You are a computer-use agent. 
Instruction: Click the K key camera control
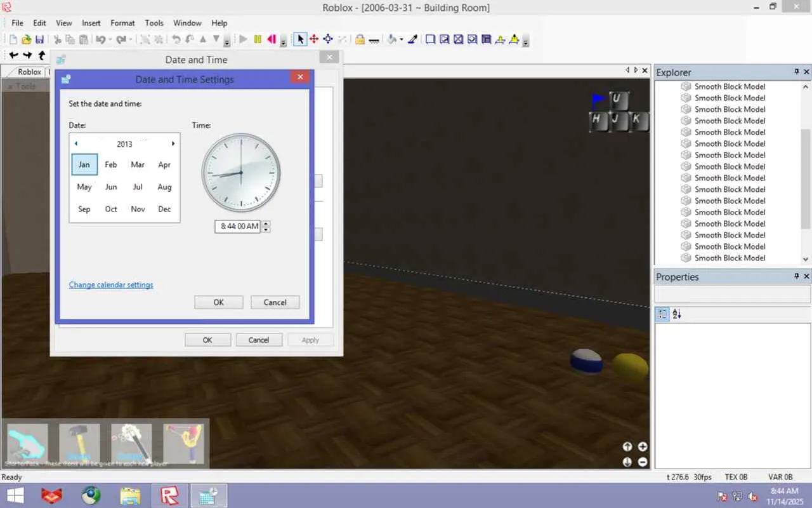click(x=639, y=121)
